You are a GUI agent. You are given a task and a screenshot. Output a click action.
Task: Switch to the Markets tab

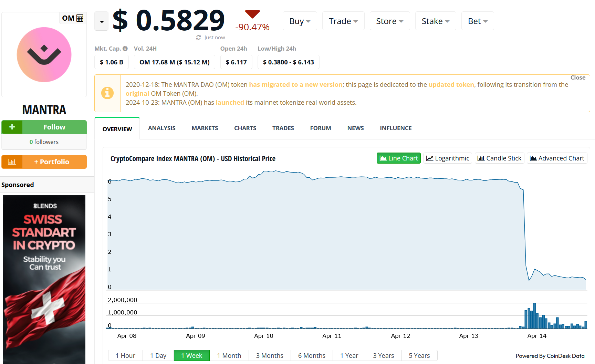tap(205, 128)
